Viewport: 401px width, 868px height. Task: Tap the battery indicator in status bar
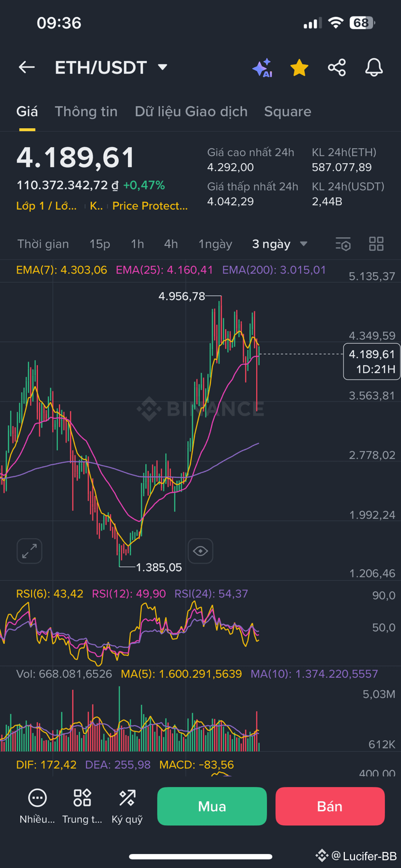pyautogui.click(x=363, y=23)
